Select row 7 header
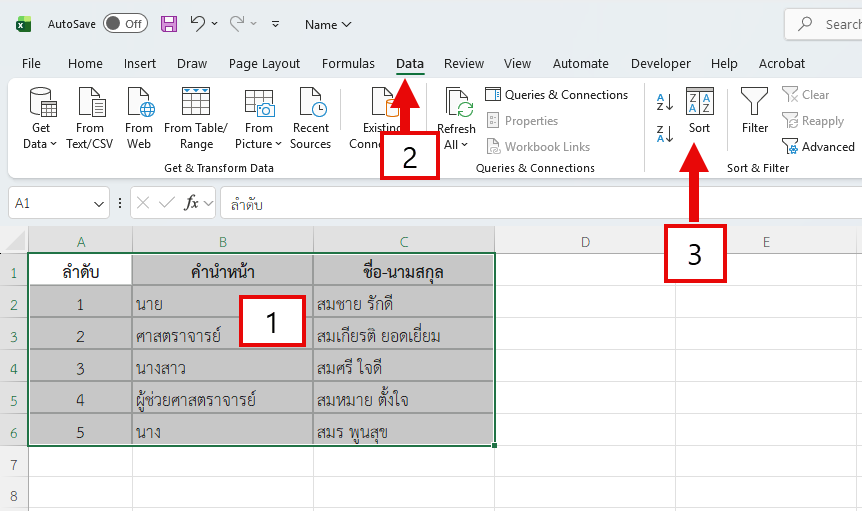Viewport: 862px width, 511px height. pos(14,465)
